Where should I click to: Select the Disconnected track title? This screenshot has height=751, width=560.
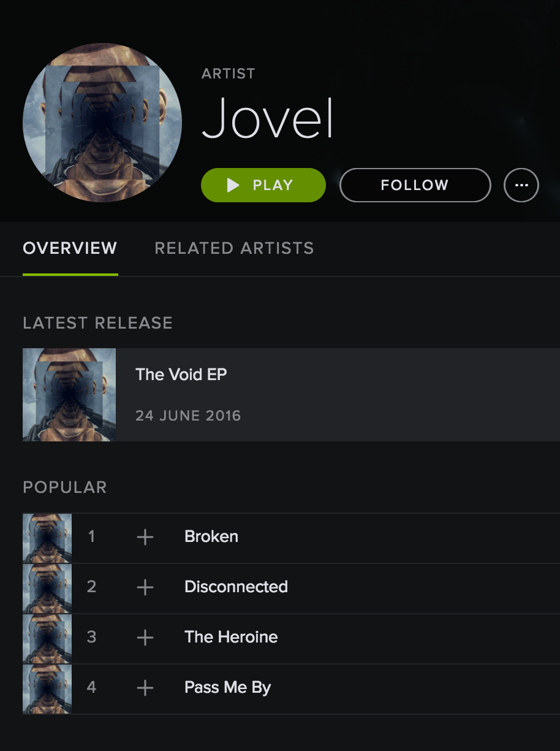tap(236, 587)
